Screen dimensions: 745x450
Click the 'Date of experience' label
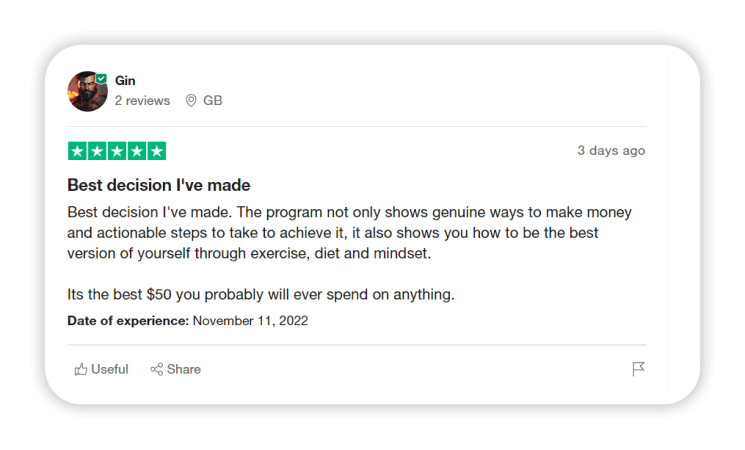point(128,321)
